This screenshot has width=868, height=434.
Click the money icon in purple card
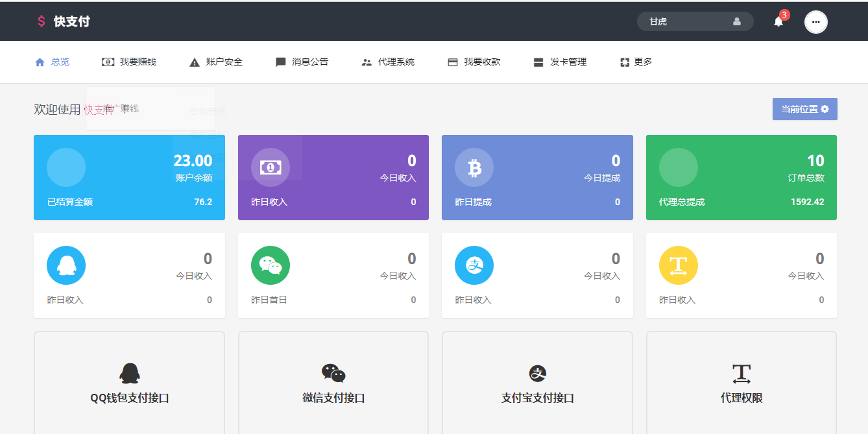(271, 167)
